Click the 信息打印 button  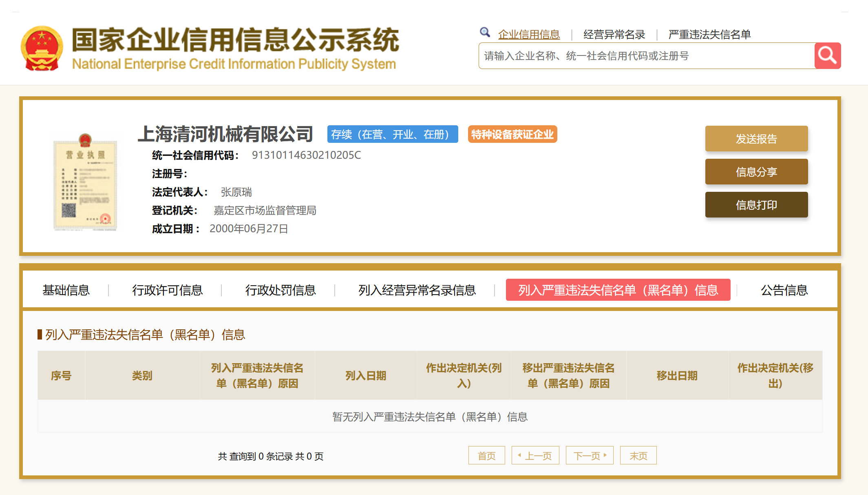point(756,205)
